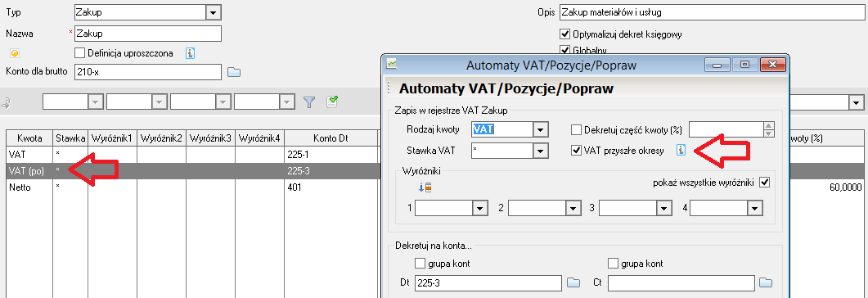
Task: Open Wyróżniki dropdown number 4
Action: tap(755, 208)
